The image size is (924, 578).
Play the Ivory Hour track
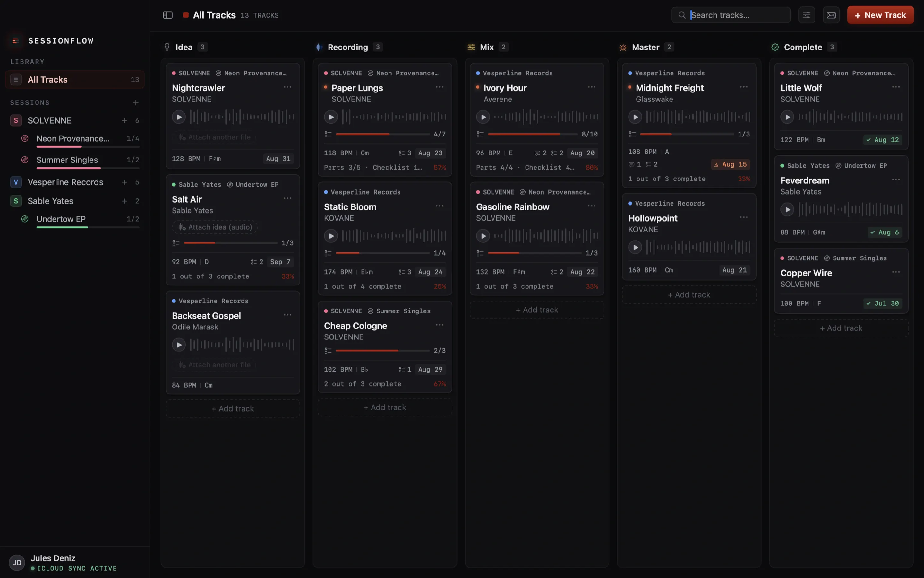tap(483, 117)
